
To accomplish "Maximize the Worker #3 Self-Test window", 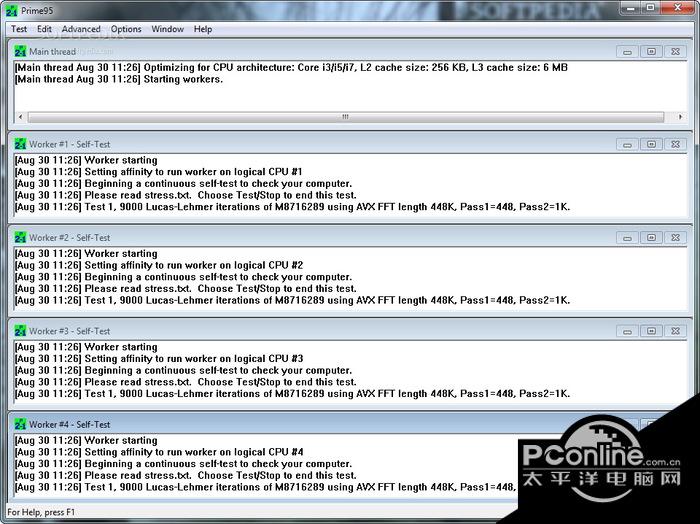I will click(651, 331).
